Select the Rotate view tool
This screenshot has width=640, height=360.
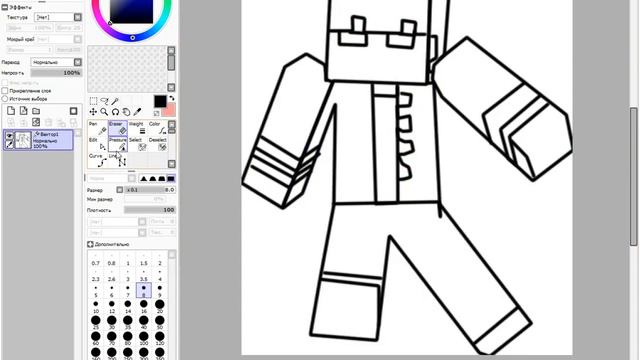click(115, 112)
